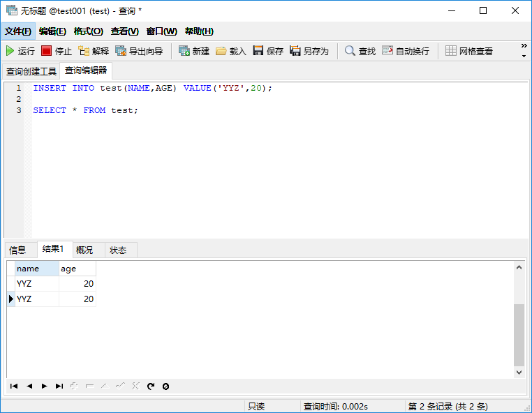Refresh the result set
Viewport: 532px width, 413px height.
tap(151, 386)
